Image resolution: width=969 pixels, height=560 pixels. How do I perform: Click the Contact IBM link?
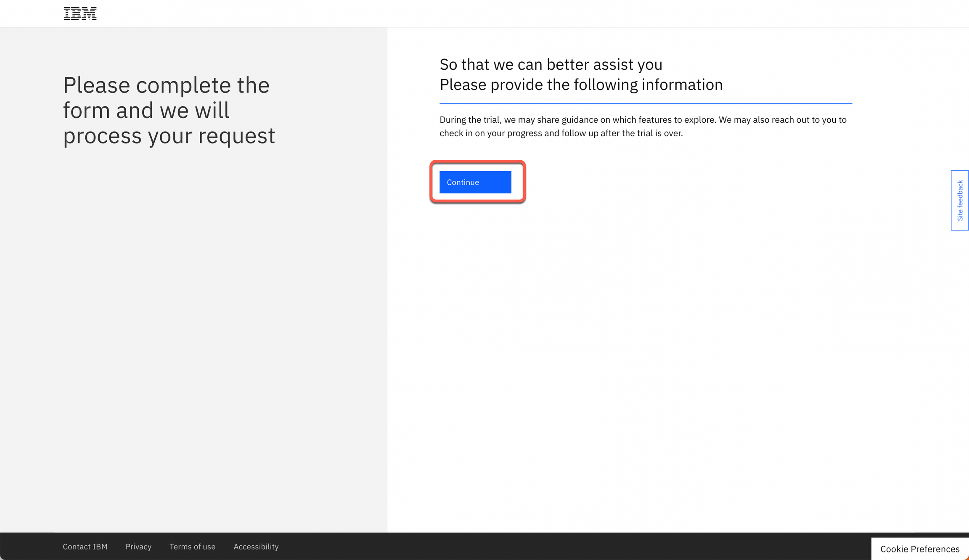(85, 546)
